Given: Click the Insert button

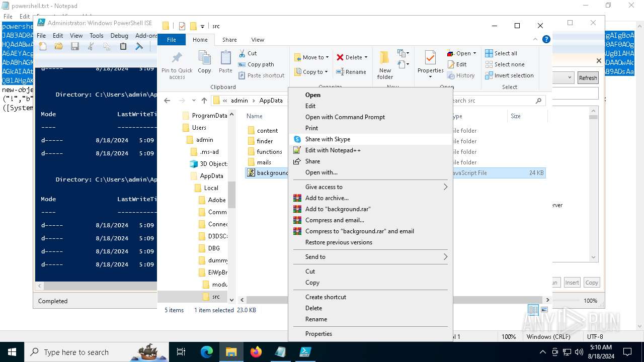Looking at the screenshot, I should [572, 283].
